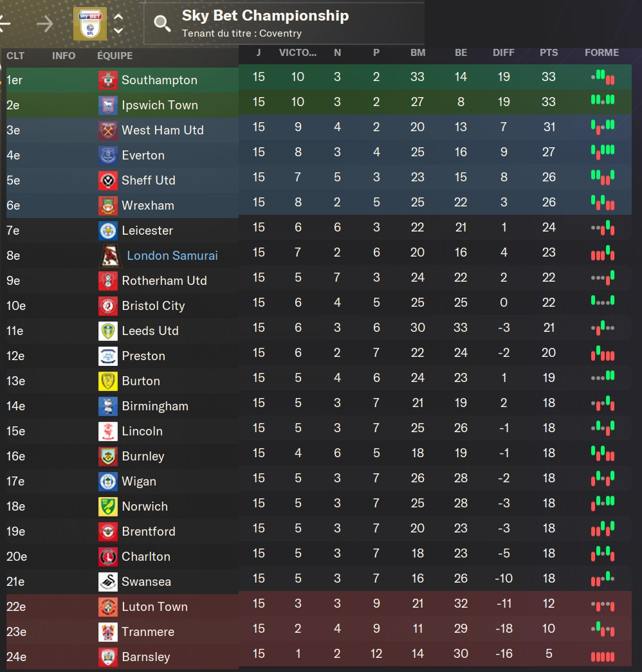
Task: Click the Norwich club badge
Action: pos(107,507)
